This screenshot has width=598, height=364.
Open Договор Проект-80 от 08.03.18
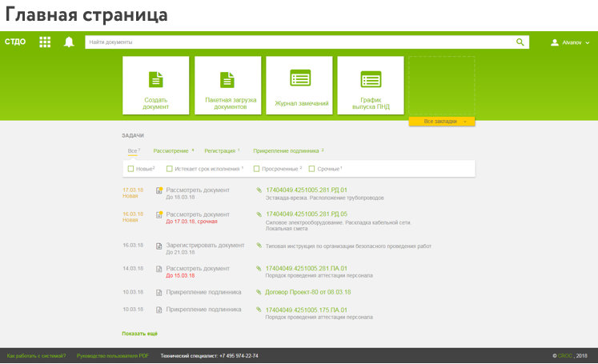307,292
